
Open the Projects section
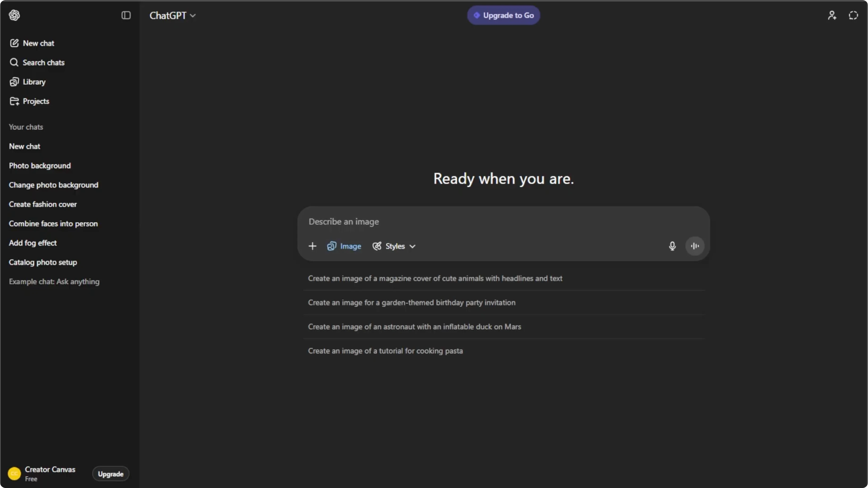(69, 101)
